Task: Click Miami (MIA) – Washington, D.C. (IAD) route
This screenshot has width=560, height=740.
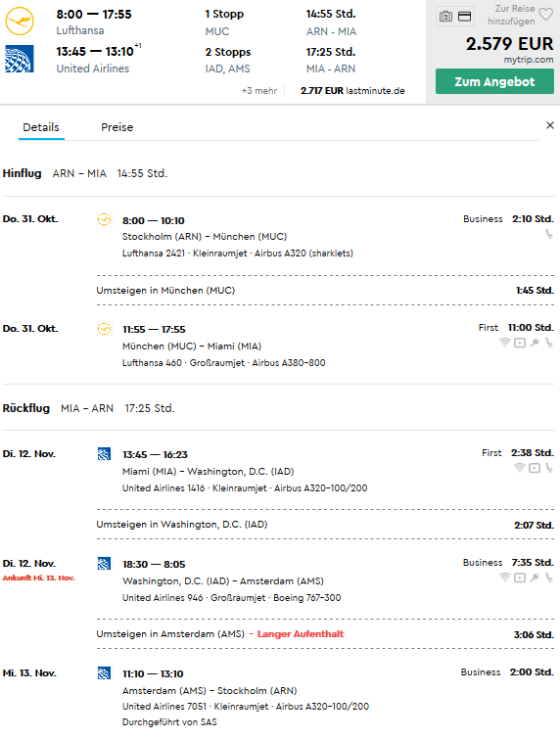Action: (x=209, y=472)
